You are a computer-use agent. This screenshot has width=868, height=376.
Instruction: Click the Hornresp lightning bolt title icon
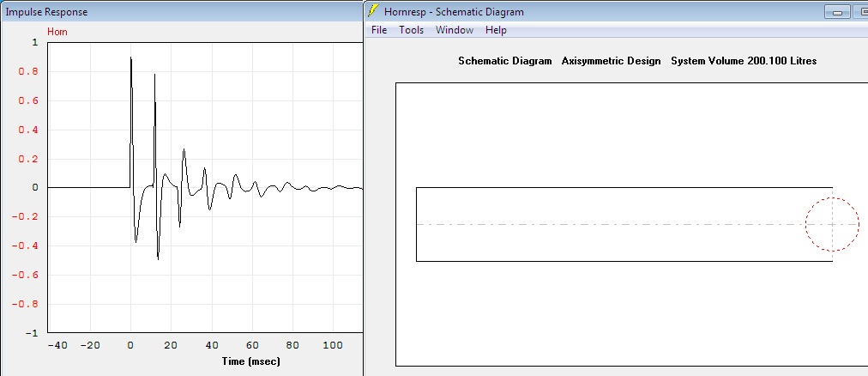[x=374, y=11]
